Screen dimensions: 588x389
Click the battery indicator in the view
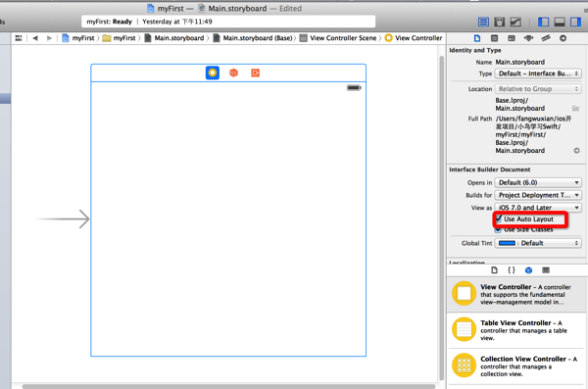click(x=354, y=88)
